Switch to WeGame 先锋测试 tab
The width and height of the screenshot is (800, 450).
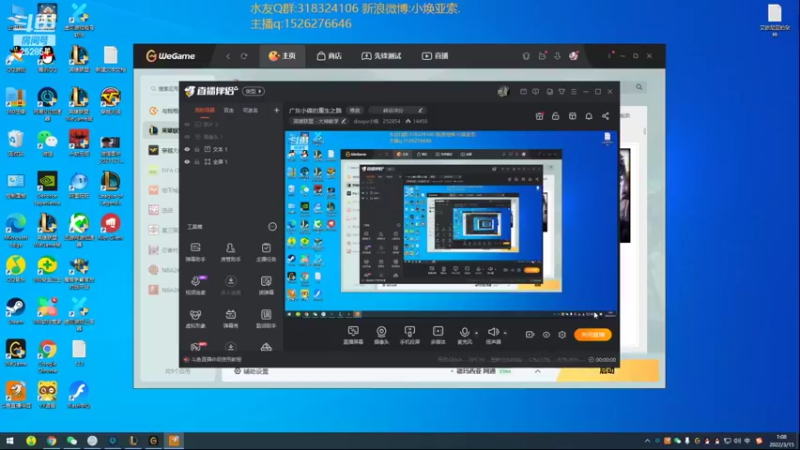tap(382, 56)
